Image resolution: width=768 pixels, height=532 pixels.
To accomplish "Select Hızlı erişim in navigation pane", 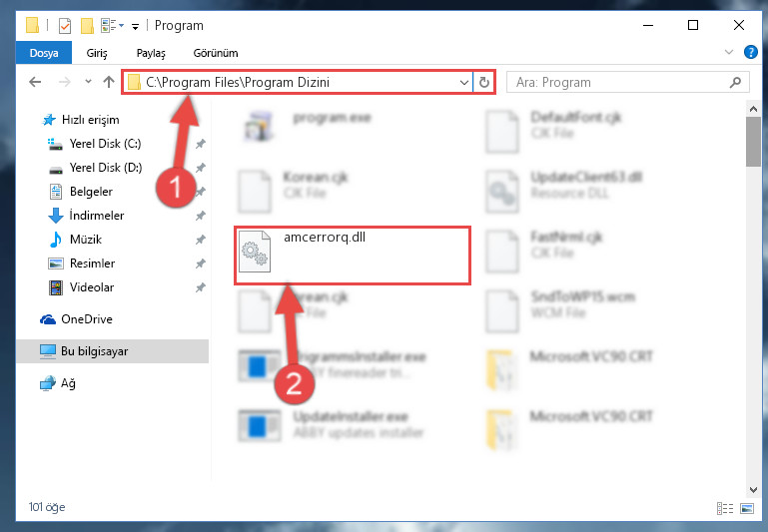I will (x=90, y=120).
